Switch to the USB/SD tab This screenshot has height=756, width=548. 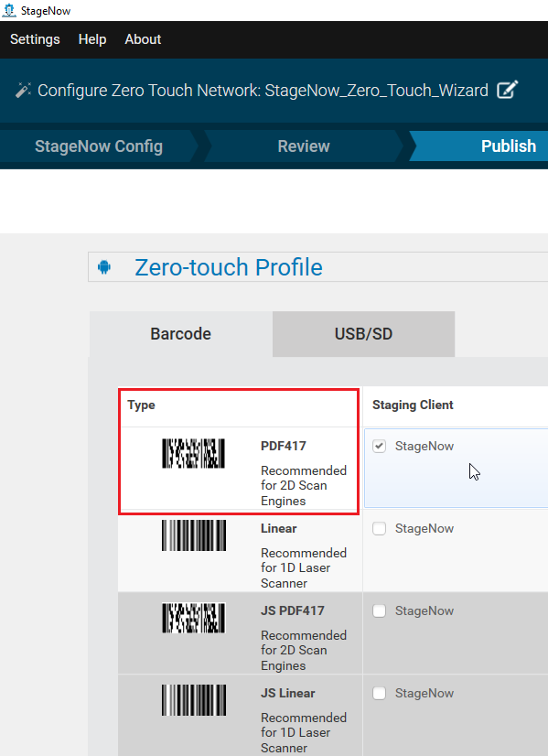(363, 334)
